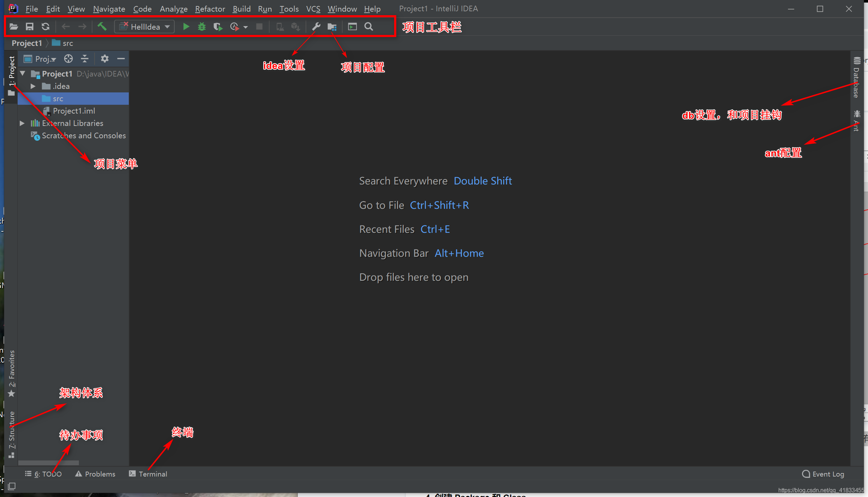The width and height of the screenshot is (868, 497).
Task: Open Settings via wrench icon
Action: pos(316,27)
